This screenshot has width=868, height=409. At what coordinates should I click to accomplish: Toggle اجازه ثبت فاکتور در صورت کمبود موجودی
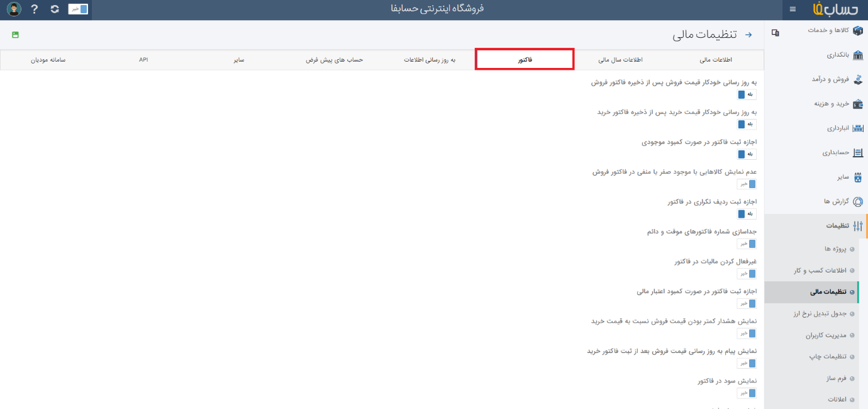point(747,154)
